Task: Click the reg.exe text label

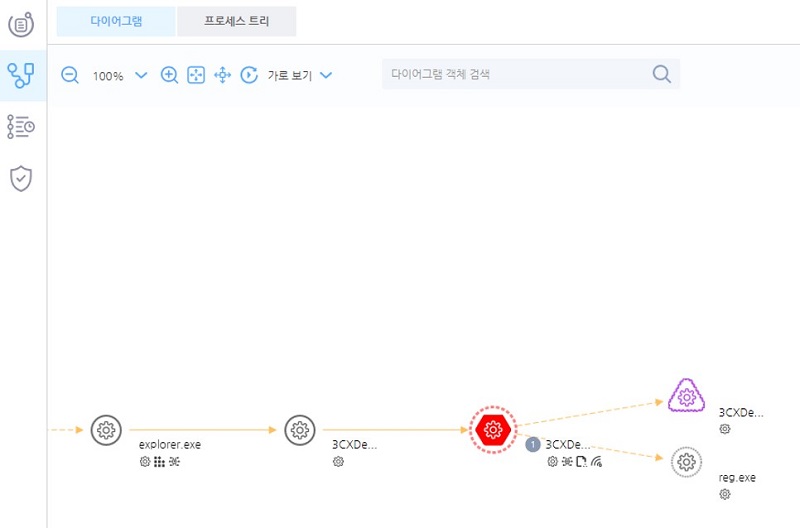Action: click(x=737, y=477)
